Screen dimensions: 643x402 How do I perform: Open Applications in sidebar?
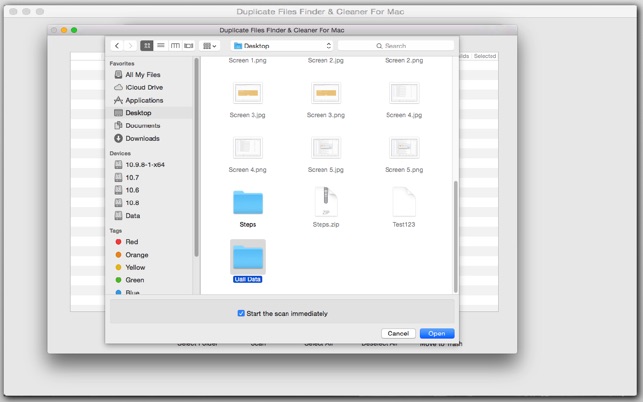tap(144, 100)
